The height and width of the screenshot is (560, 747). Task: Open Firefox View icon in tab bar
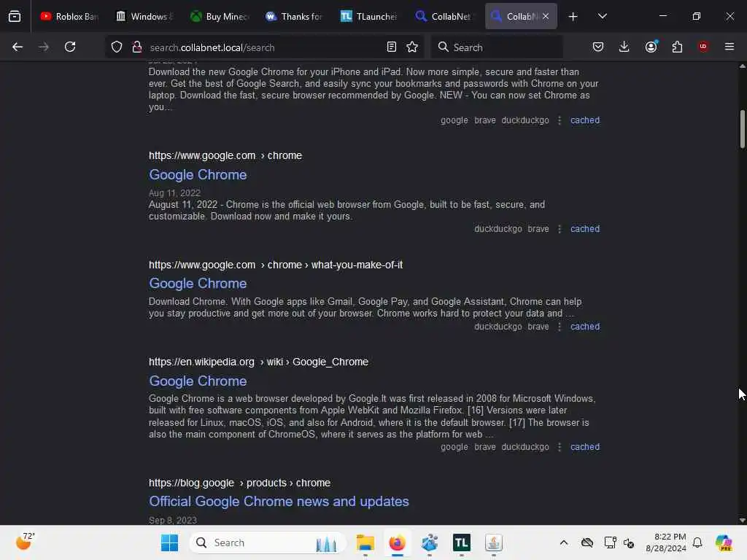point(15,17)
